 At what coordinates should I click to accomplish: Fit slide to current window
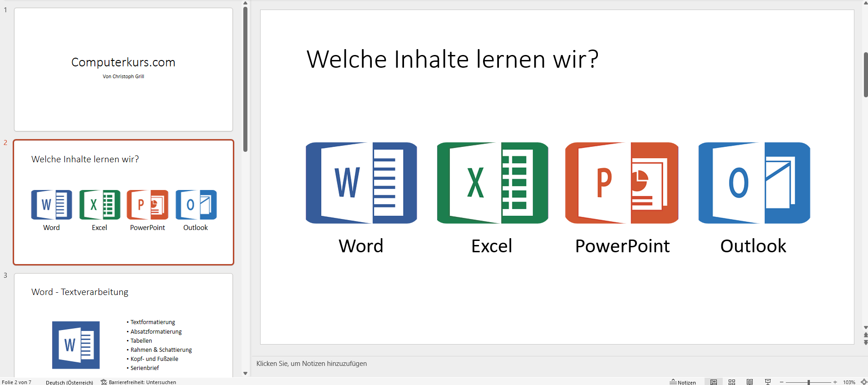864,382
